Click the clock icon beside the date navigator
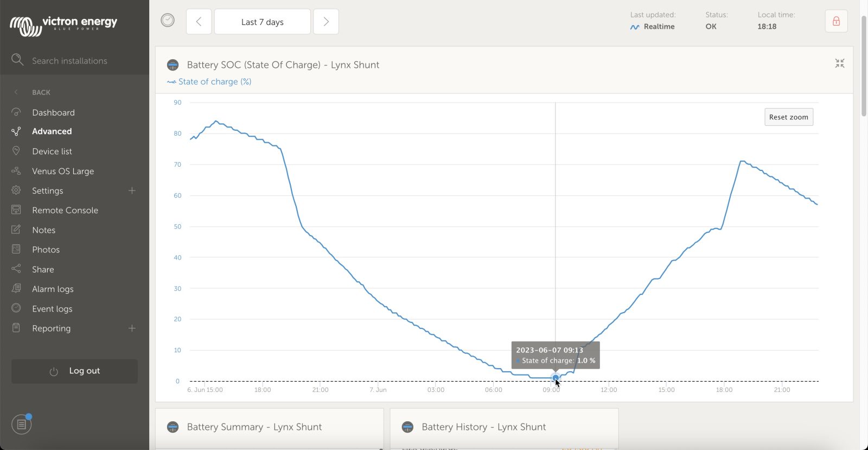Viewport: 868px width, 450px height. click(x=168, y=21)
